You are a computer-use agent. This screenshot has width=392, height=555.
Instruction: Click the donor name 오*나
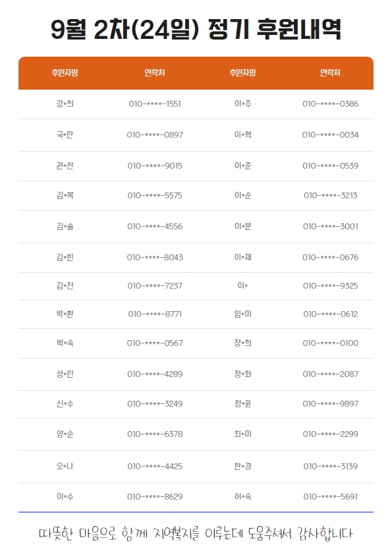pyautogui.click(x=65, y=466)
